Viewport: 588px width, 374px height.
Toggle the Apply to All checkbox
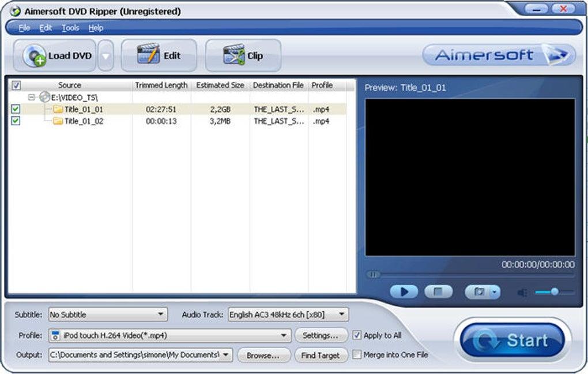357,335
